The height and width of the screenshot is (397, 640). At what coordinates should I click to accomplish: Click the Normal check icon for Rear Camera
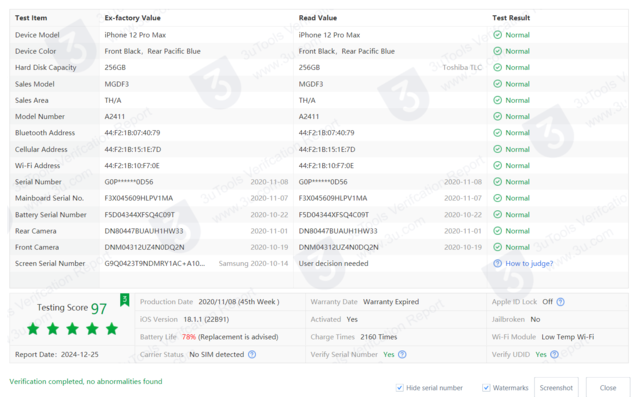tap(497, 231)
